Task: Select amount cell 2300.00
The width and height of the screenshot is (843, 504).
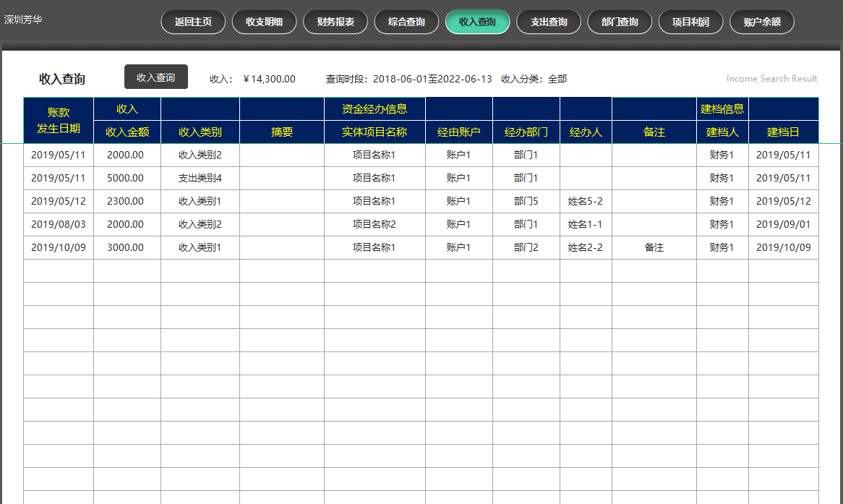Action: (x=127, y=201)
